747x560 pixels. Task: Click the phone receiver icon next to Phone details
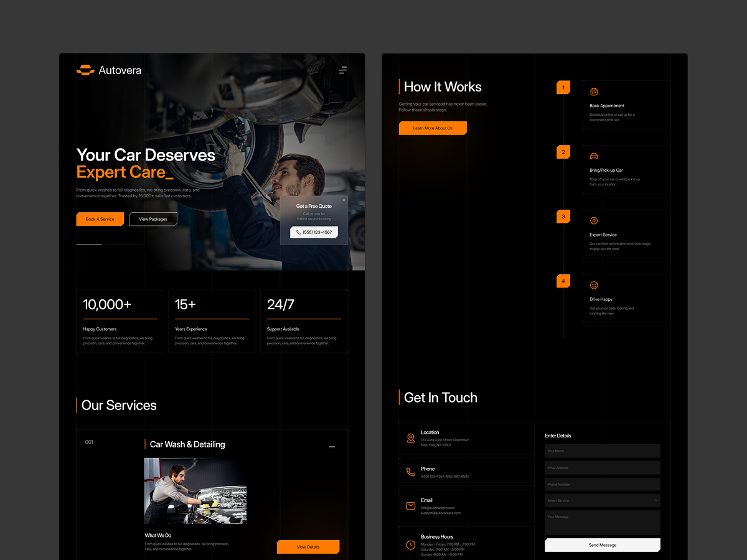click(411, 473)
